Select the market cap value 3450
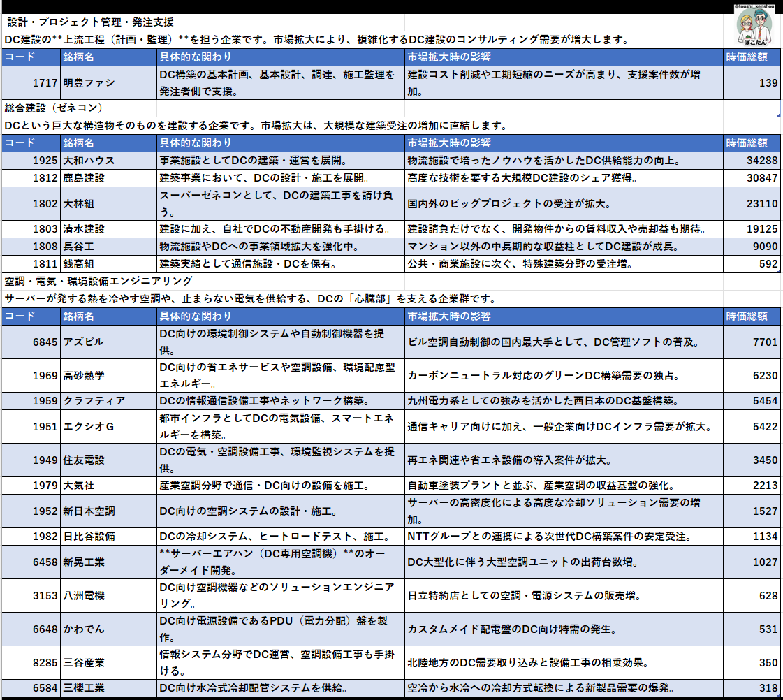The image size is (783, 700). pyautogui.click(x=752, y=460)
